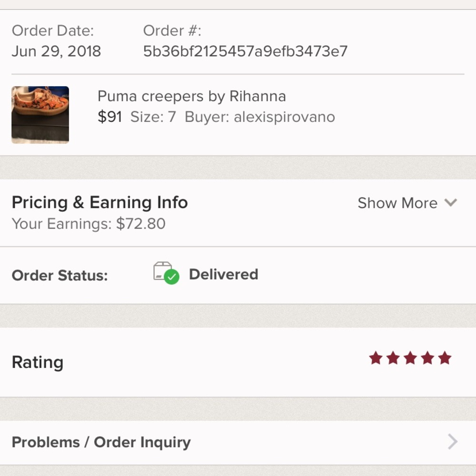Select the Order Status row

[59, 275]
